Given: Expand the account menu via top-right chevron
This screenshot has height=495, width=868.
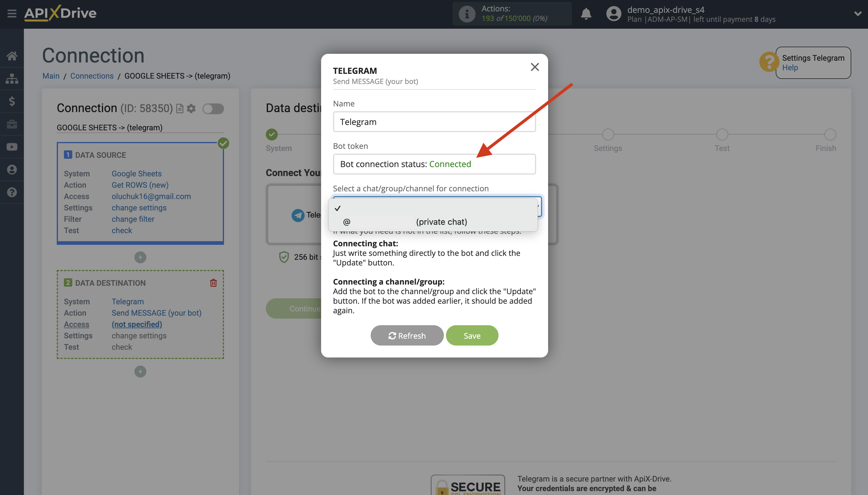Looking at the screenshot, I should pos(858,13).
